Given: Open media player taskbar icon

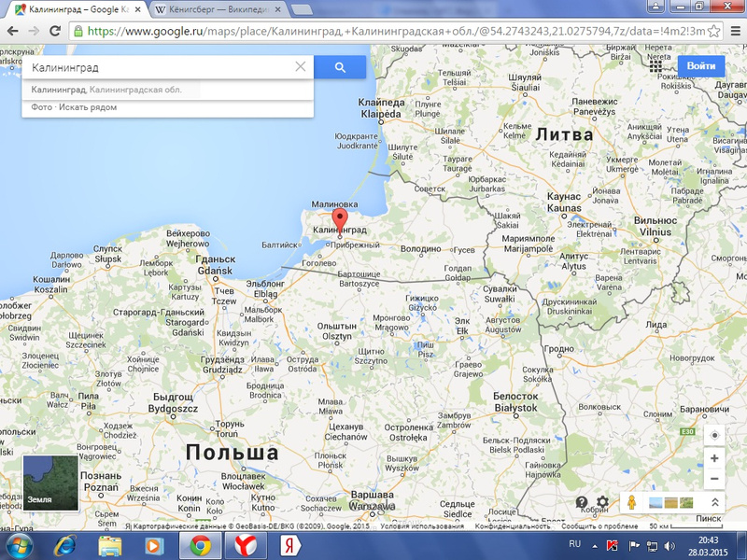Looking at the screenshot, I should point(154,546).
